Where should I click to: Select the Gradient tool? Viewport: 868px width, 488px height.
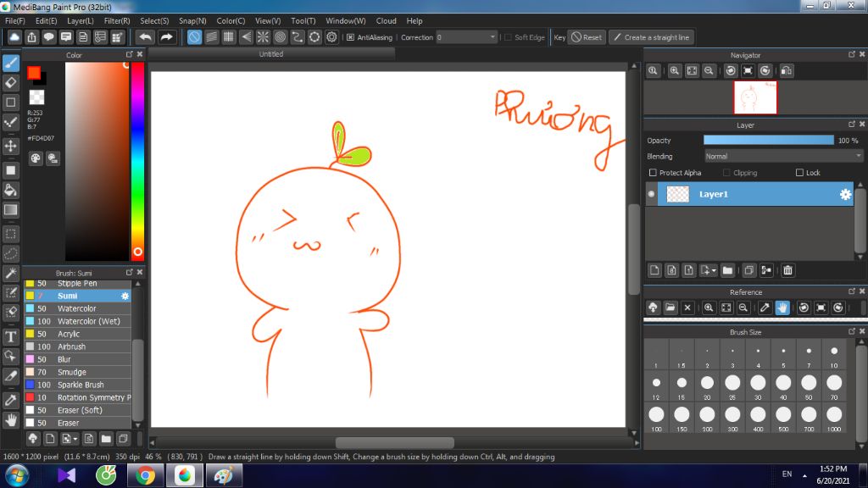[x=10, y=210]
